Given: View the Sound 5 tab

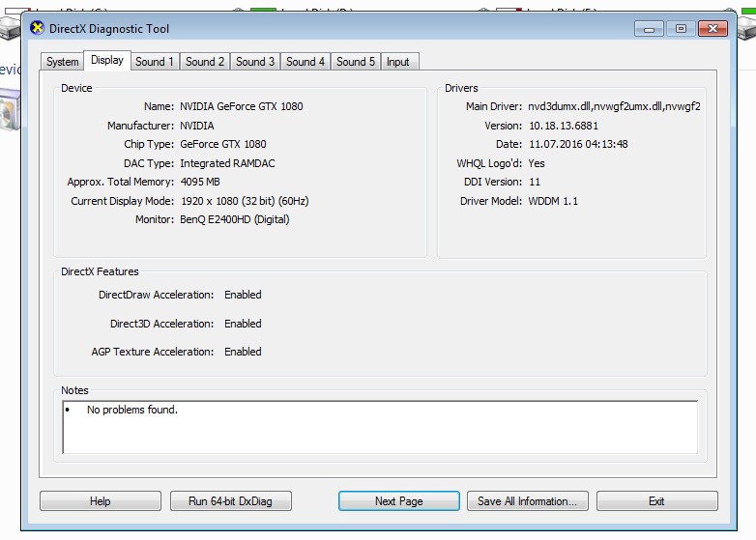Looking at the screenshot, I should pyautogui.click(x=356, y=62).
